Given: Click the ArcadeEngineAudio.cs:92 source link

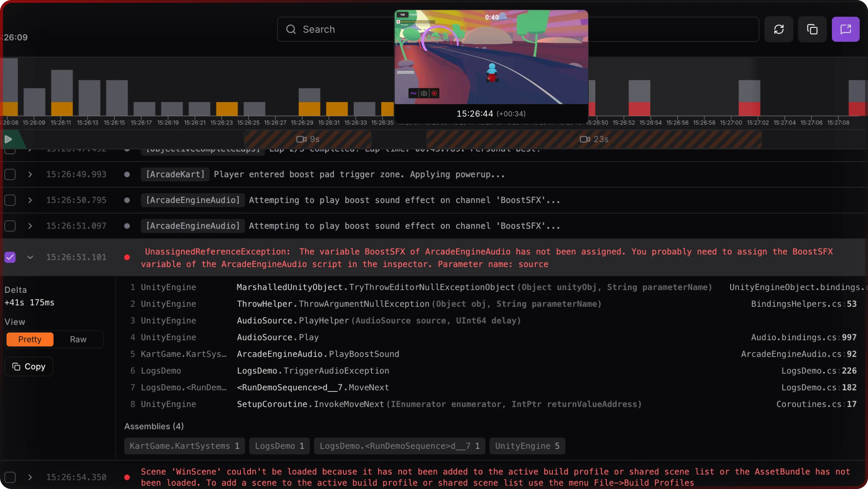Looking at the screenshot, I should coord(799,354).
